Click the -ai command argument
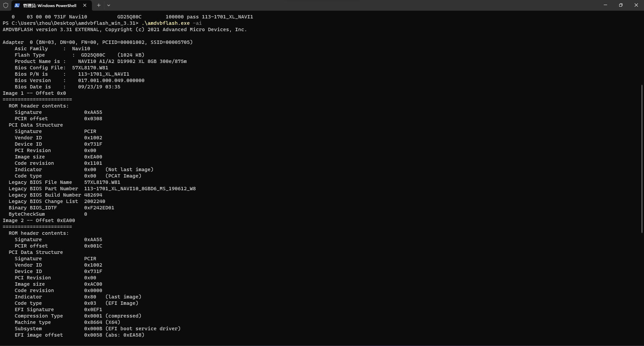 [x=197, y=23]
